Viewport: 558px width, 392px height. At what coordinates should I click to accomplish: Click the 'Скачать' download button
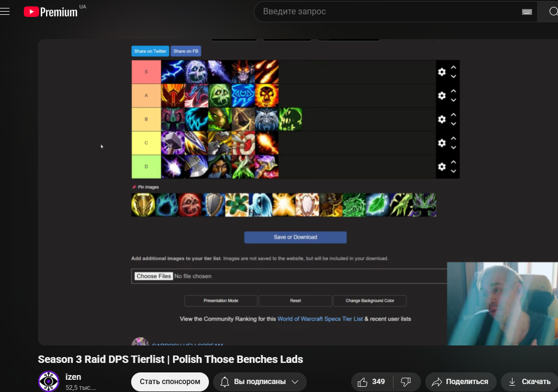(x=530, y=381)
